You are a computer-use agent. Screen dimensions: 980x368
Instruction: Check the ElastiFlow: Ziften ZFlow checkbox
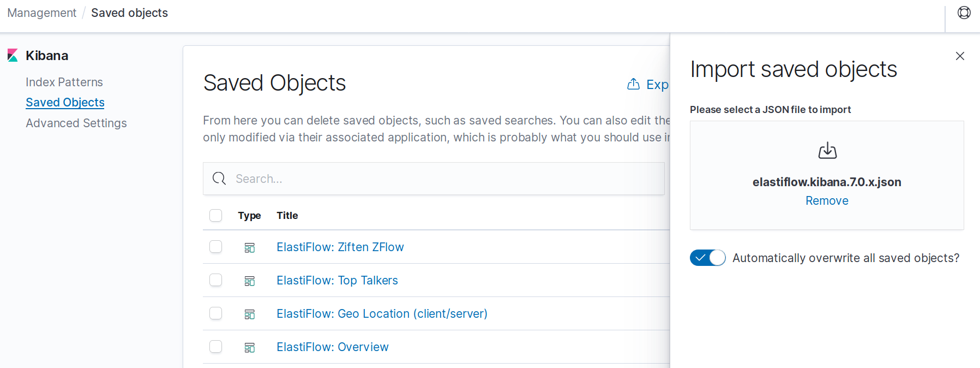click(x=216, y=247)
